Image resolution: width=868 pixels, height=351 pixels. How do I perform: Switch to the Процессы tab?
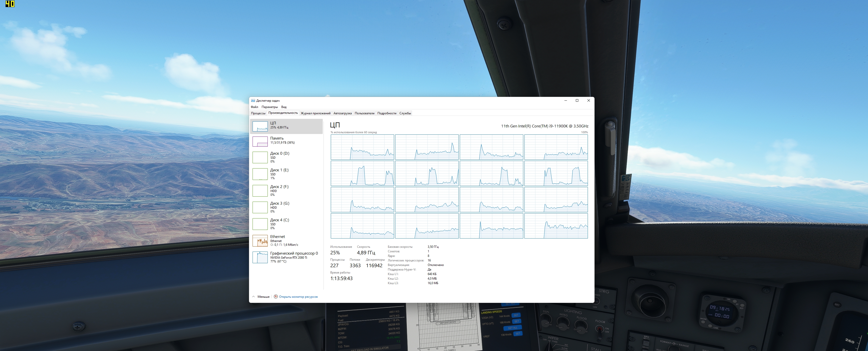pyautogui.click(x=258, y=113)
